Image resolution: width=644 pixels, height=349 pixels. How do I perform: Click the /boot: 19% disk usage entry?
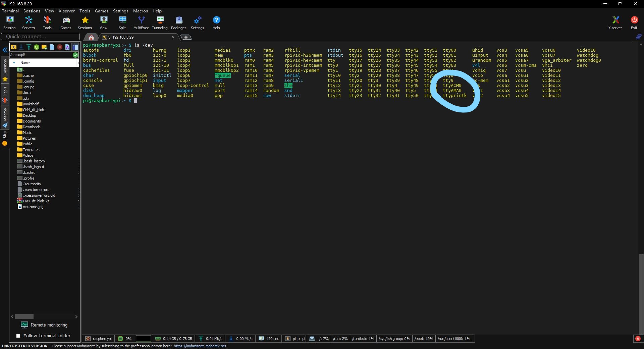[x=424, y=339]
